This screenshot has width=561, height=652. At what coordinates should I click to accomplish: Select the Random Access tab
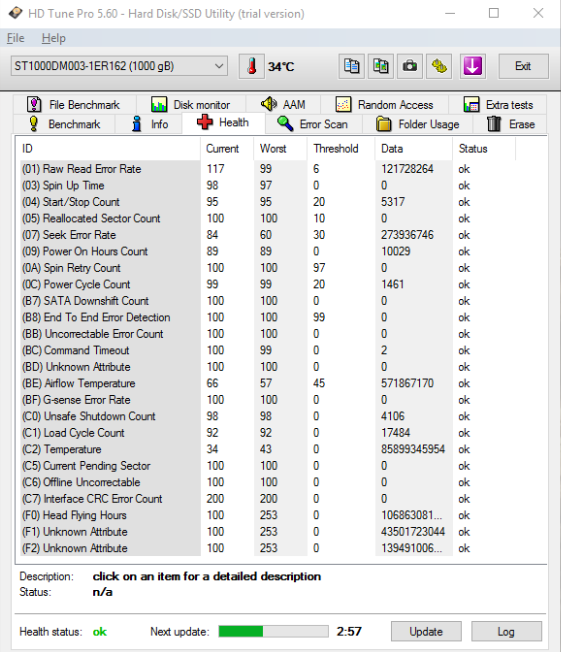pyautogui.click(x=384, y=104)
